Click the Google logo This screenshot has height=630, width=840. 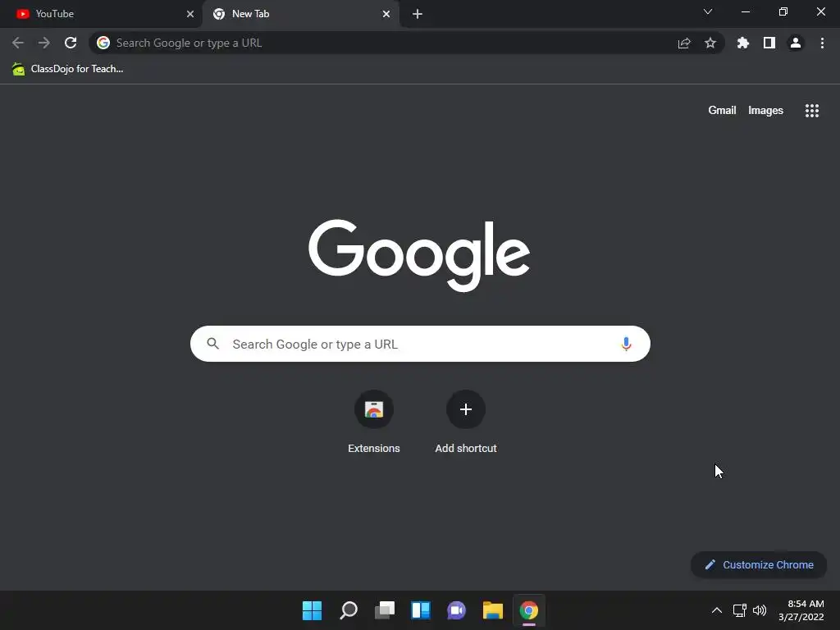click(x=419, y=255)
